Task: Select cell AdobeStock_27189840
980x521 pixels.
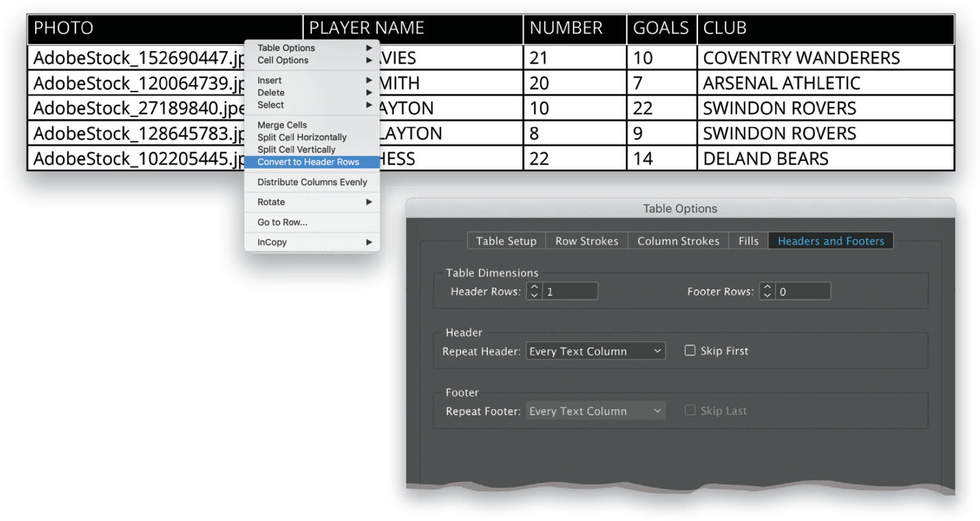Action: 137,108
